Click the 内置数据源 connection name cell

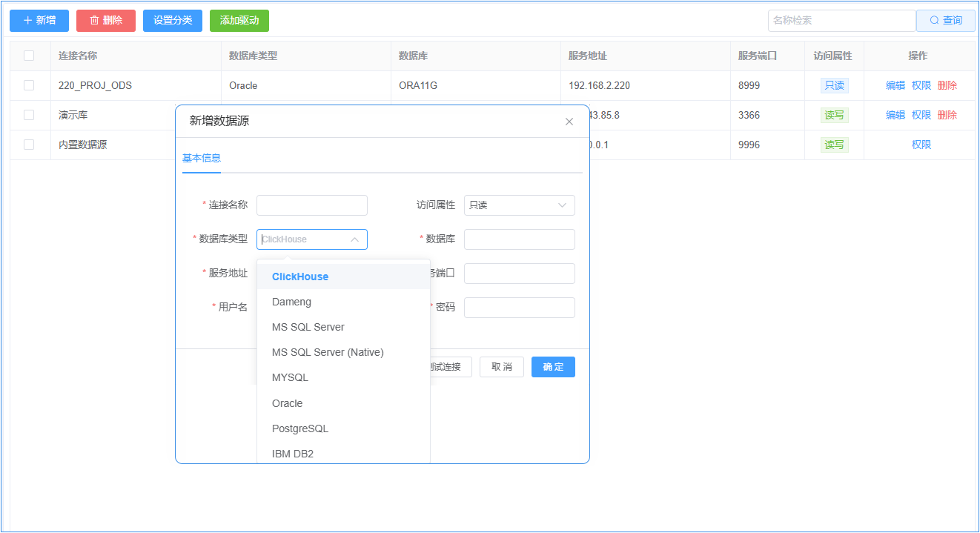tap(82, 145)
